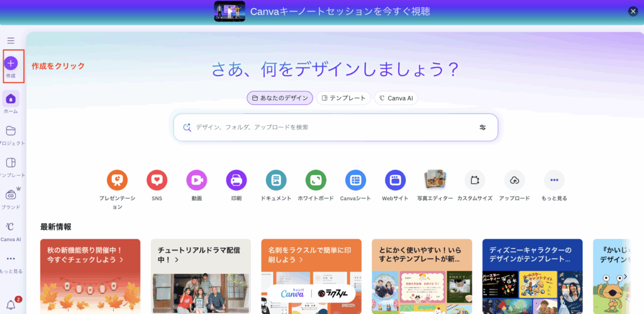Switch to the あなたのデザイン tab
The width and height of the screenshot is (644, 314).
click(280, 98)
